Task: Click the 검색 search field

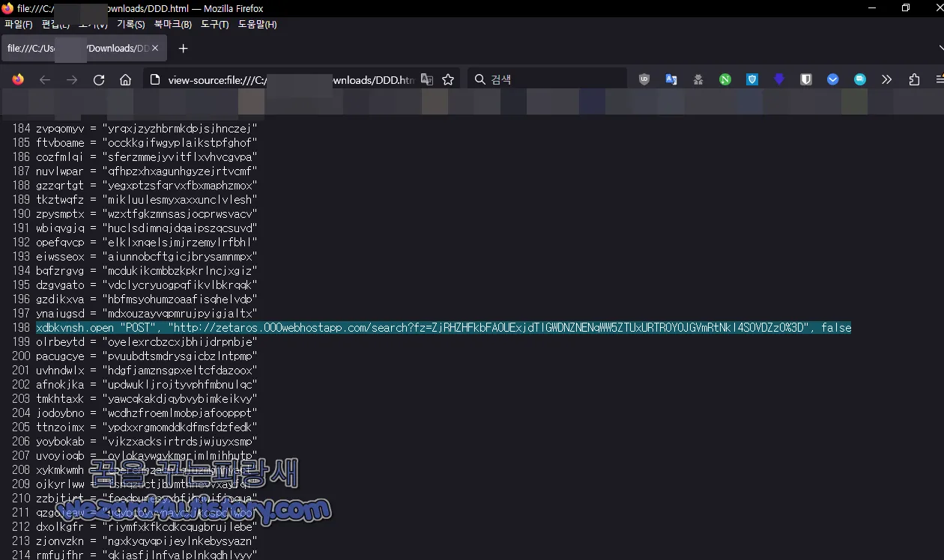Action: pyautogui.click(x=547, y=79)
